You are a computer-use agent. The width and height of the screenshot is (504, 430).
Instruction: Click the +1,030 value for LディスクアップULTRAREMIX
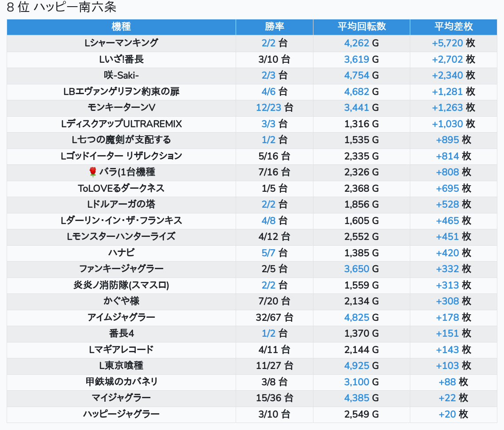(x=447, y=124)
